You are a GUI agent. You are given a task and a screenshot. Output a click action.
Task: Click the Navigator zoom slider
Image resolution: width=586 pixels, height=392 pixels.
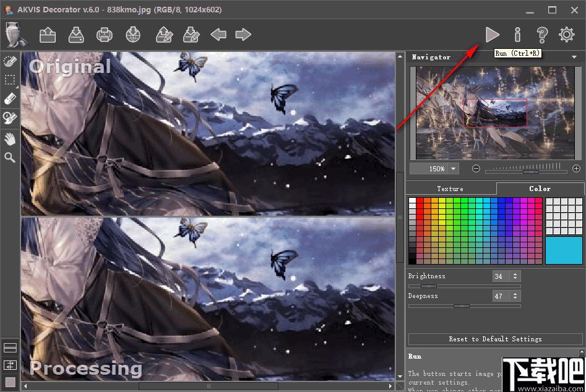click(530, 172)
